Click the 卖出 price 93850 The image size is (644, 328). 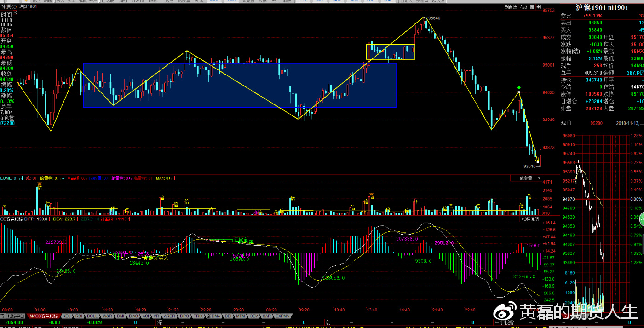coord(595,23)
